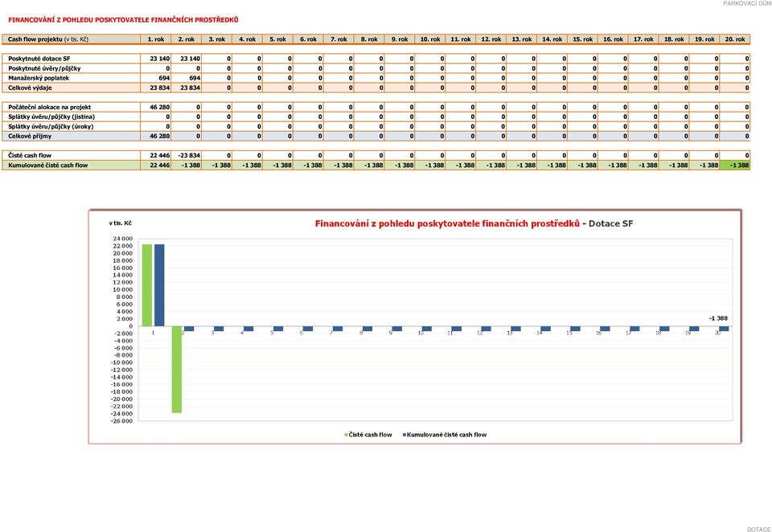Click the 'Splátky úvěru/půjčky (úroky)' row label
Image resolution: width=772 pixels, height=532 pixels.
pos(51,126)
